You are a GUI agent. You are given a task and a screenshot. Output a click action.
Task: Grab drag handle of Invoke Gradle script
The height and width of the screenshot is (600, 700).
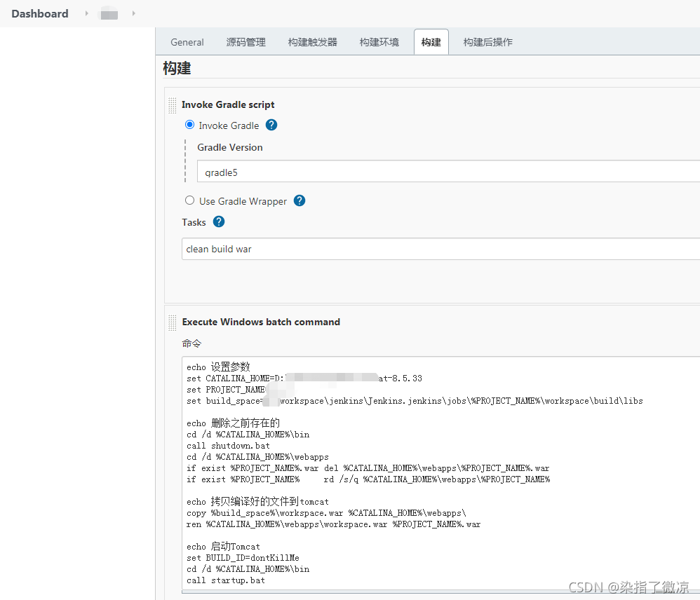click(173, 105)
